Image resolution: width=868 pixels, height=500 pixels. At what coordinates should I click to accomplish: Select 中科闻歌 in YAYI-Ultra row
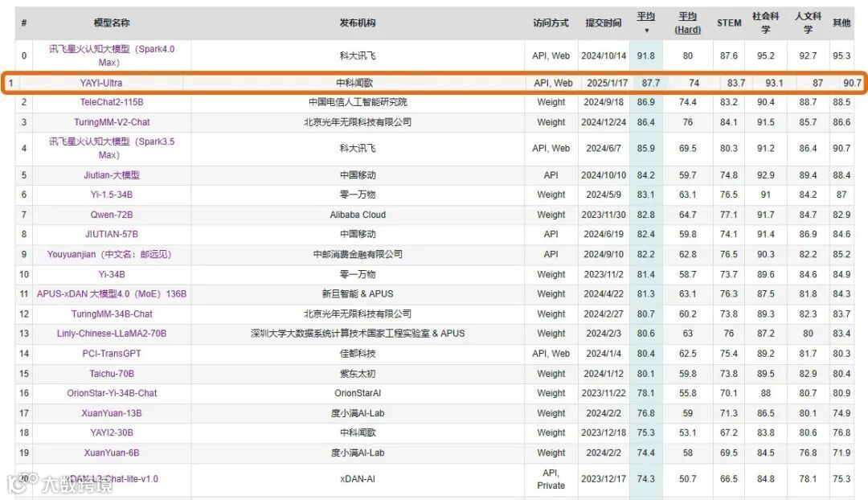click(x=354, y=83)
